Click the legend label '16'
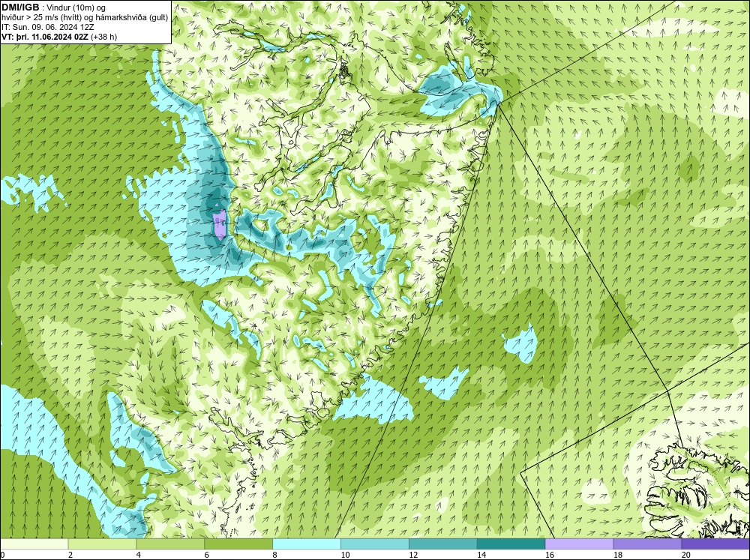Image resolution: width=750 pixels, height=560 pixels. pos(550,556)
